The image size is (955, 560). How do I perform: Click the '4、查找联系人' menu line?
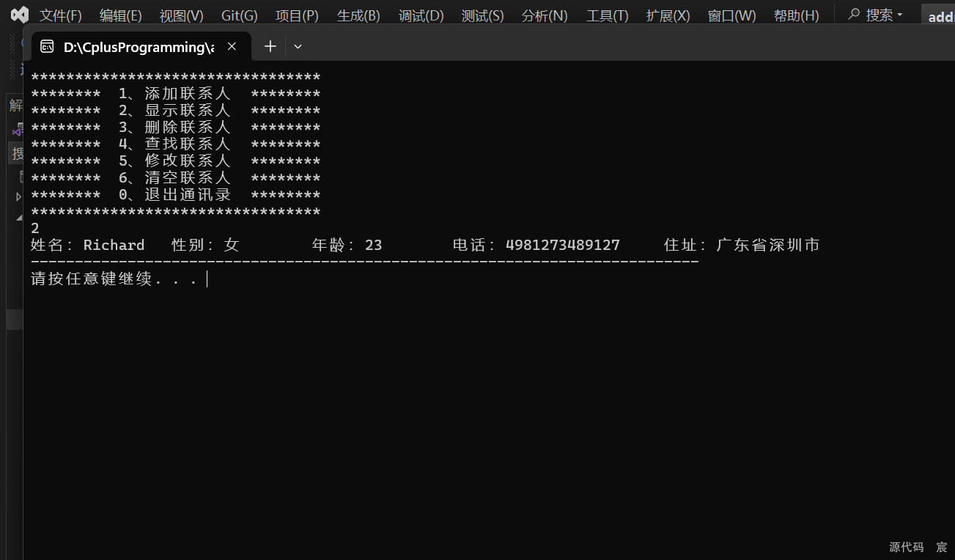[x=174, y=144]
